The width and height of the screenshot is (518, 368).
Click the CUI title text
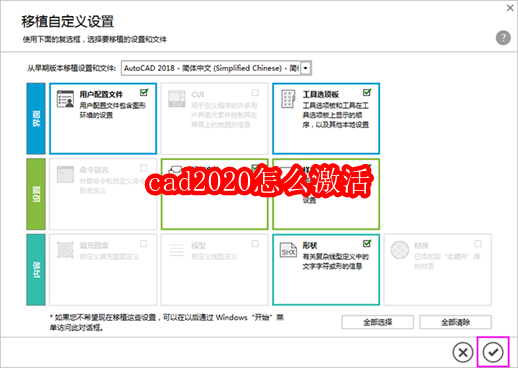198,94
